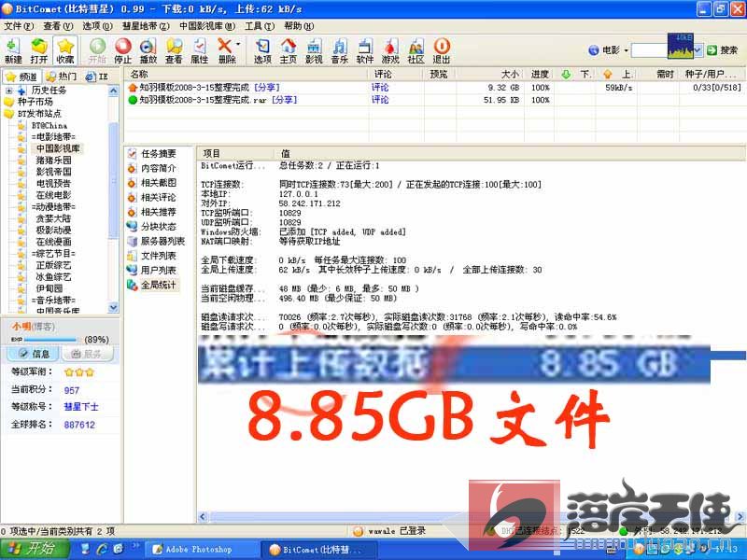The height and width of the screenshot is (560, 747).
Task: Open the 社区 community toolbar icon
Action: pos(416,50)
